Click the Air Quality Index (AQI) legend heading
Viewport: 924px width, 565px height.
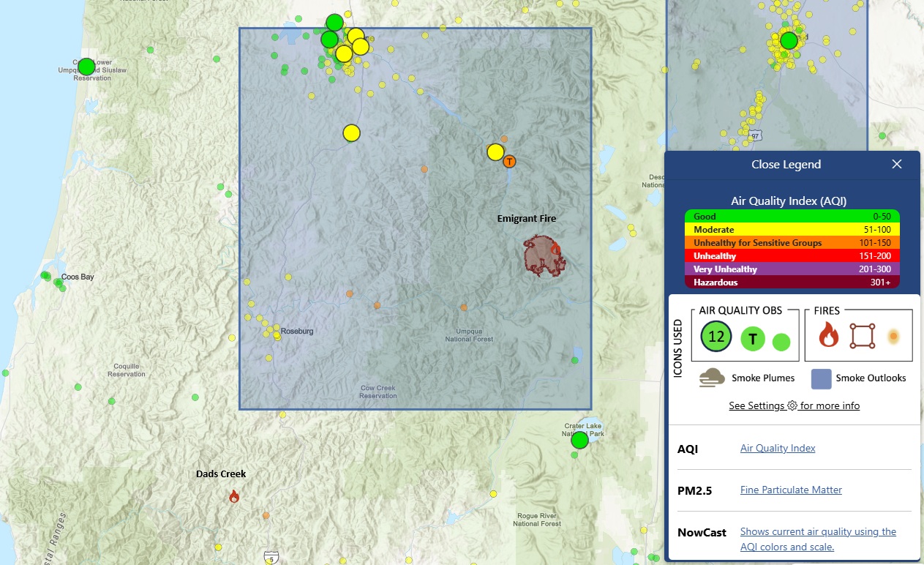click(789, 201)
